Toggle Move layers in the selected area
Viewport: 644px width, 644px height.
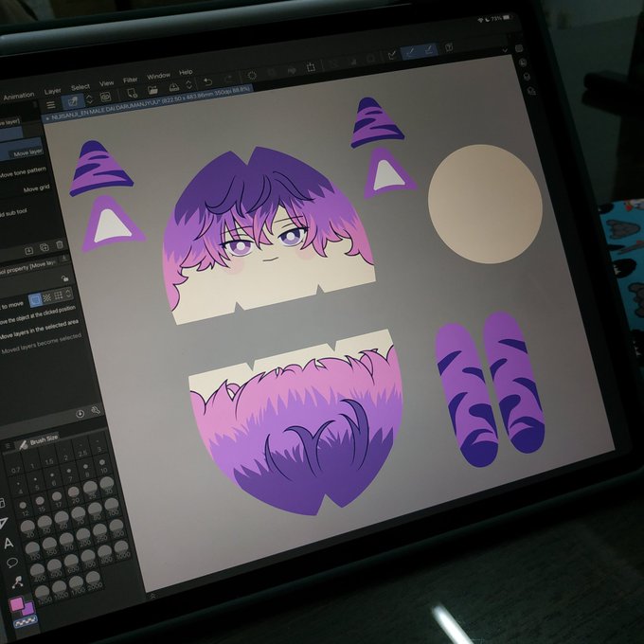tap(39, 331)
